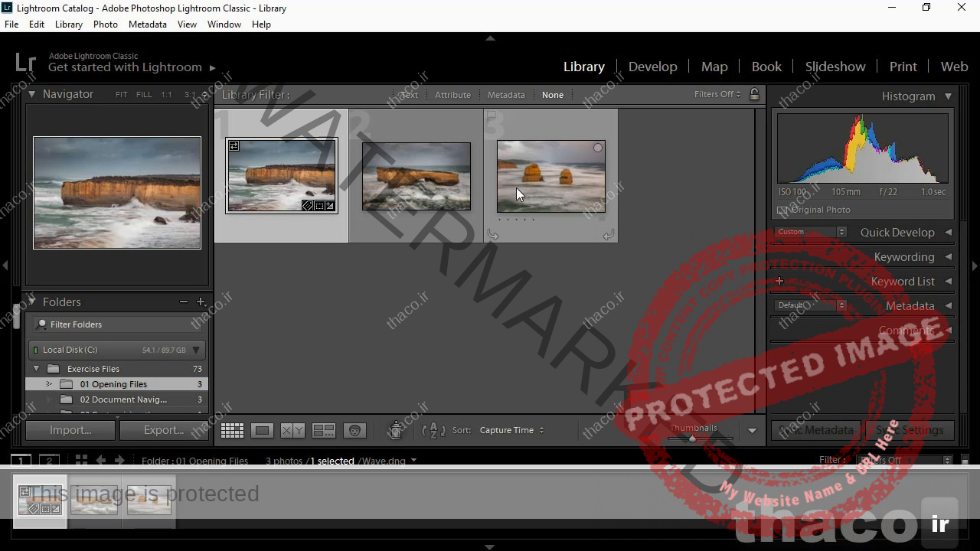The image size is (980, 551).
Task: Click the Filter Folders search field
Action: tap(117, 324)
